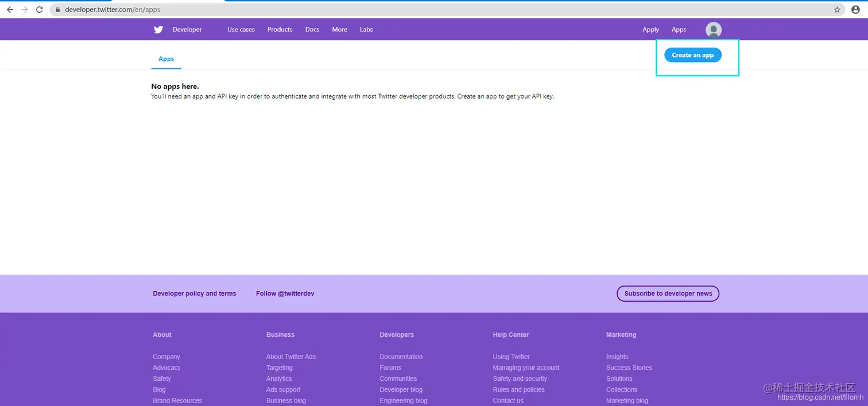Go back with browser back arrow

click(x=10, y=10)
